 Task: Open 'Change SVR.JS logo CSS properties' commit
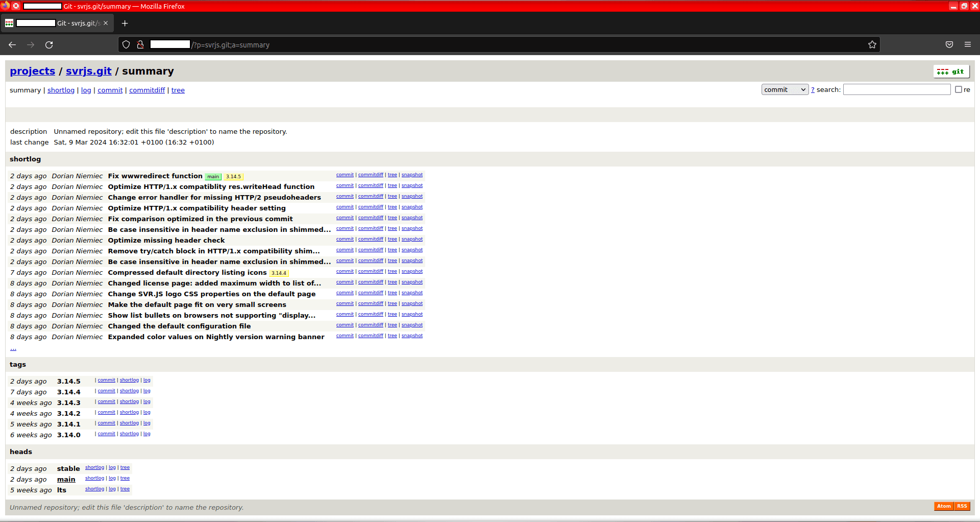(212, 294)
